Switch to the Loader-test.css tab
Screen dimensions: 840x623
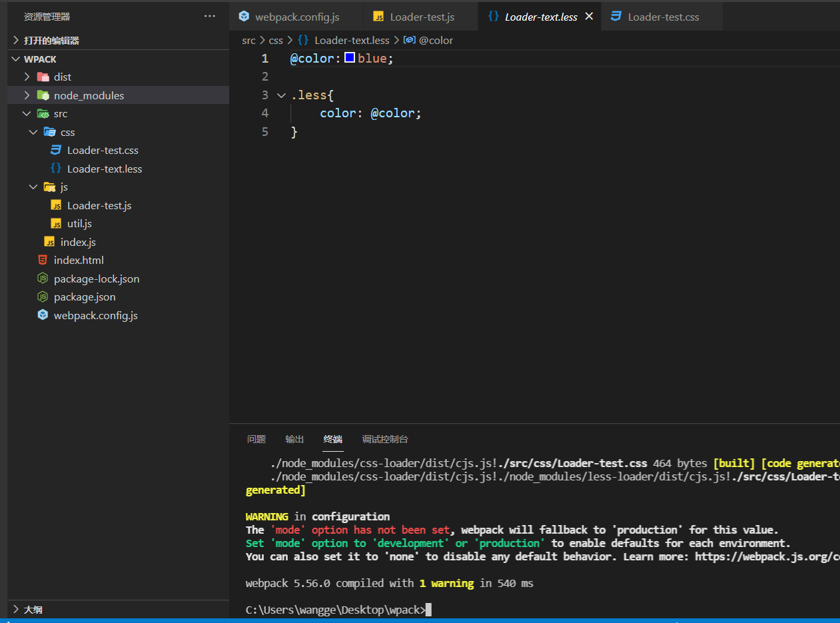tap(662, 17)
